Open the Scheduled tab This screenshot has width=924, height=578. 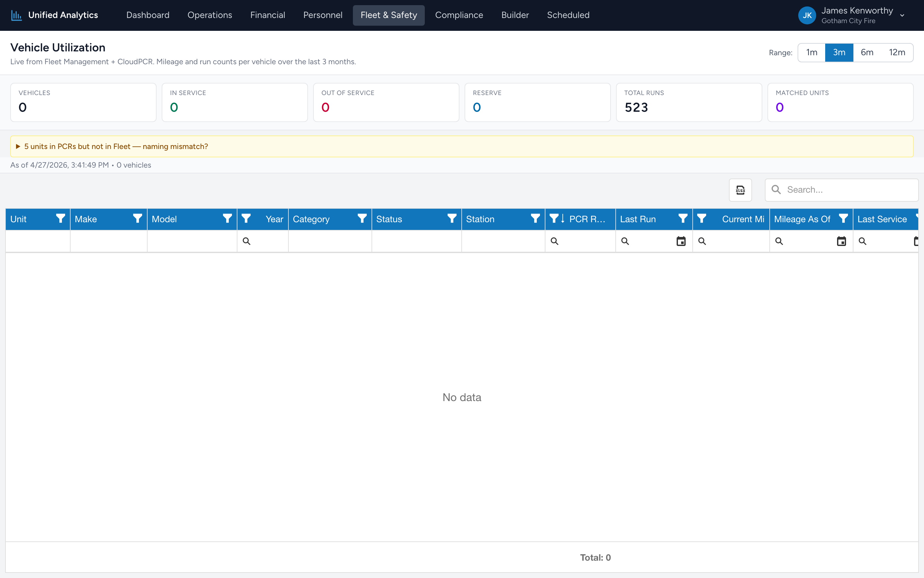pyautogui.click(x=568, y=15)
